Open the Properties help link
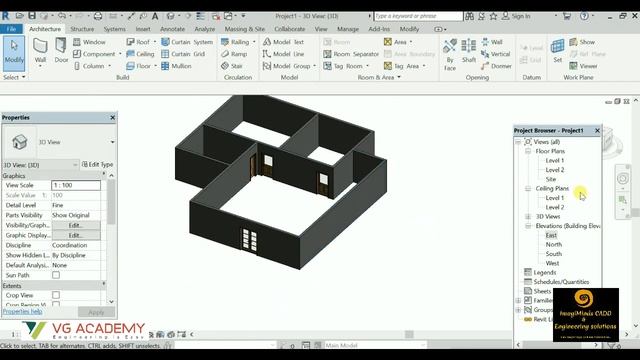The image size is (640, 360). click(22, 311)
